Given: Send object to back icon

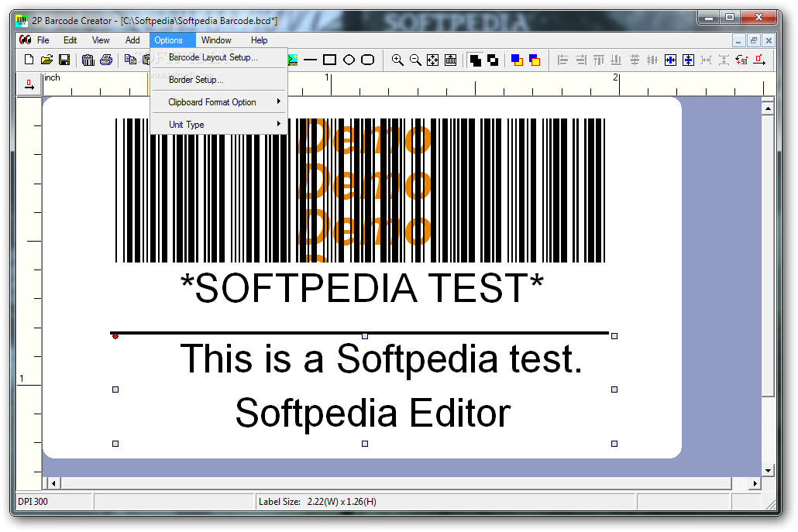Looking at the screenshot, I should [x=535, y=60].
